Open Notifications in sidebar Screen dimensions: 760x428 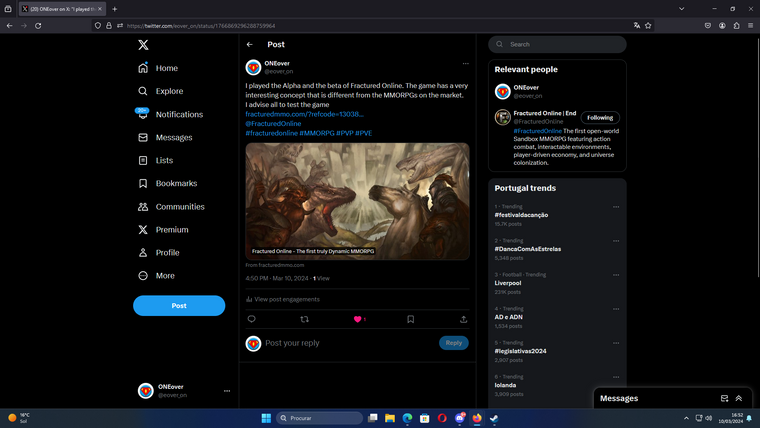click(x=170, y=114)
